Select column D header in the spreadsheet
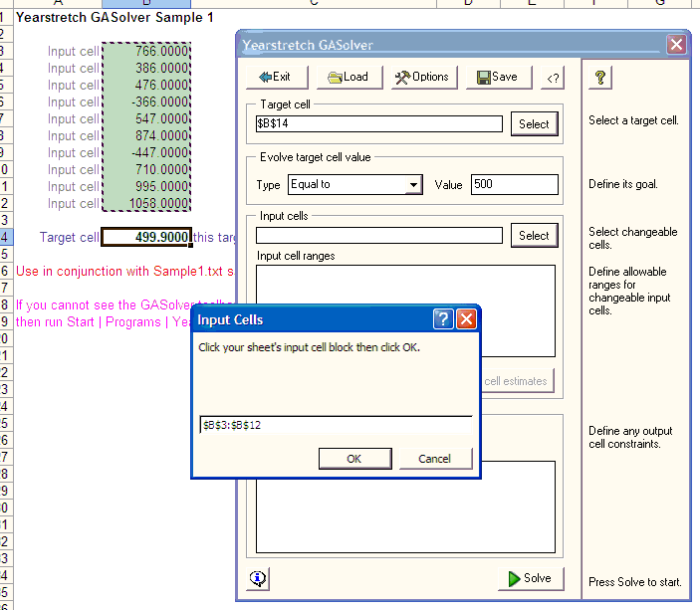The width and height of the screenshot is (700, 610). [468, 4]
